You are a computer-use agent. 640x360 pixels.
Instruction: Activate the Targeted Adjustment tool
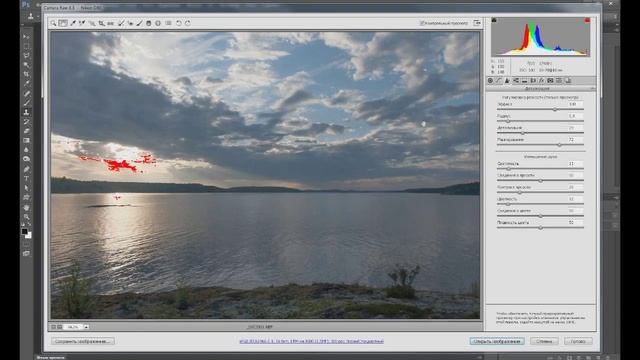point(92,23)
